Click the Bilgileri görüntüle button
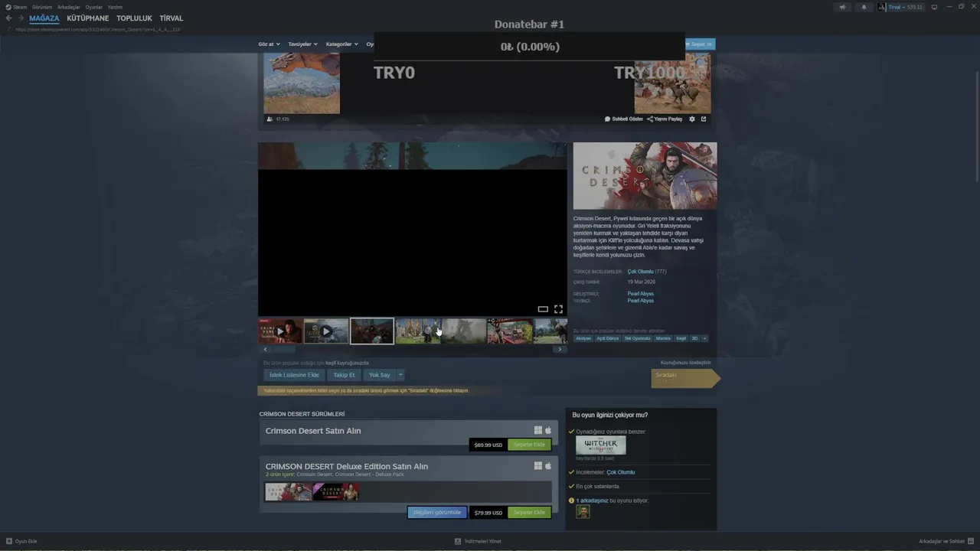Viewport: 980px width, 551px height. click(437, 512)
